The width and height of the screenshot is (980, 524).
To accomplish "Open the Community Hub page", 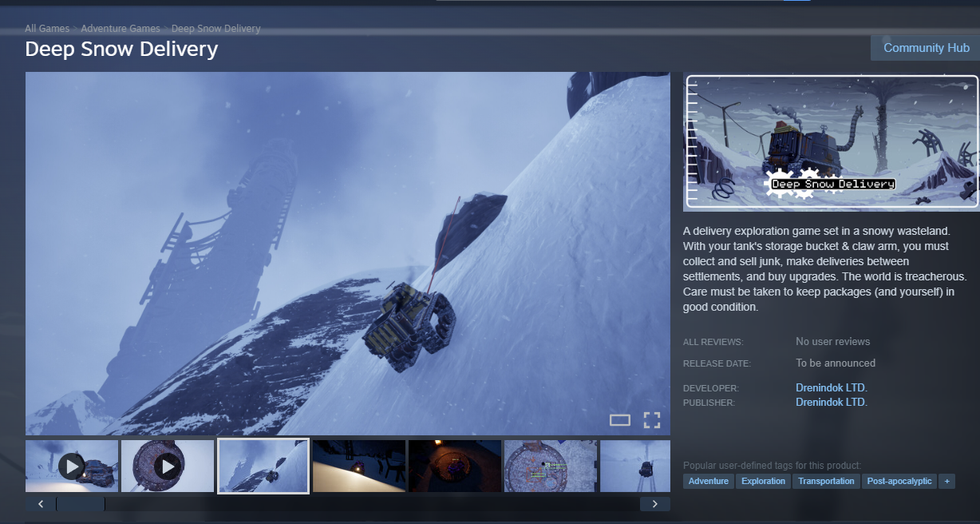I will click(x=926, y=48).
